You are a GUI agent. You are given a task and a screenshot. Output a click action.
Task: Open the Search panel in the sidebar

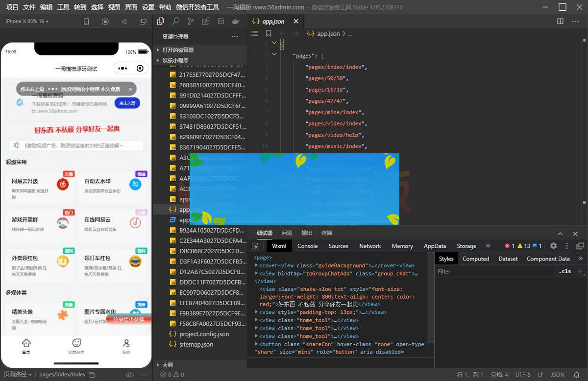[175, 22]
